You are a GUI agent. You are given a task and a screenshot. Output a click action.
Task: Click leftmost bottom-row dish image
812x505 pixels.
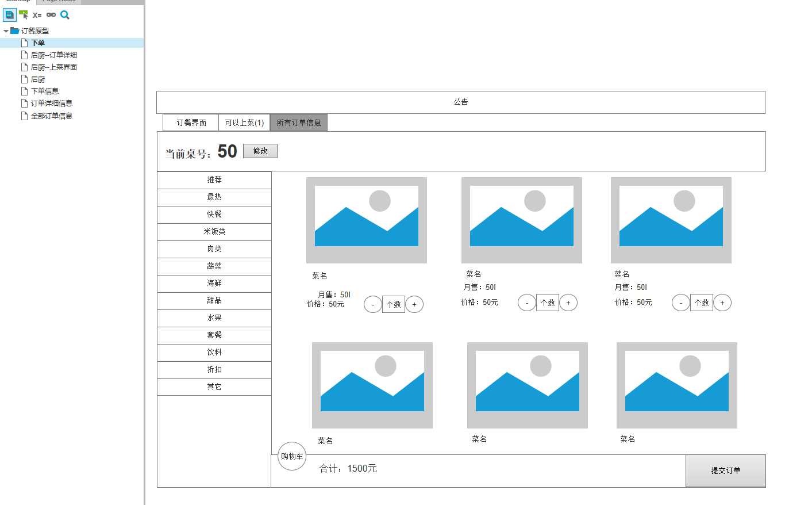tap(372, 385)
